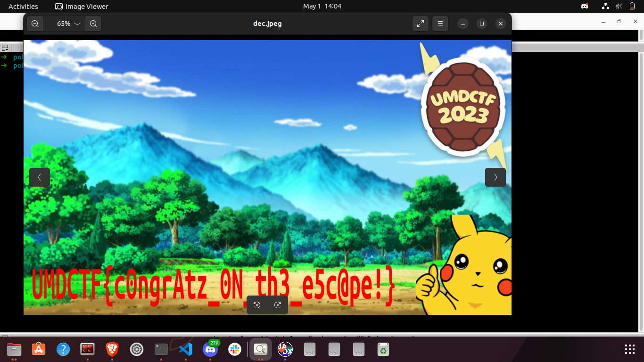
Task: Select the Image Viewer dock icon
Action: click(x=261, y=349)
